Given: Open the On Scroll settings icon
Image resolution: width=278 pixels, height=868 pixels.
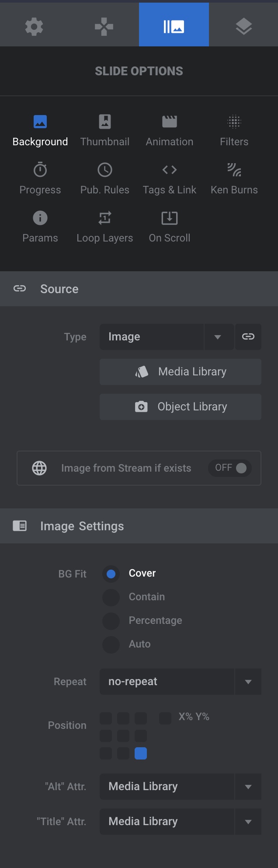Looking at the screenshot, I should pyautogui.click(x=170, y=218).
